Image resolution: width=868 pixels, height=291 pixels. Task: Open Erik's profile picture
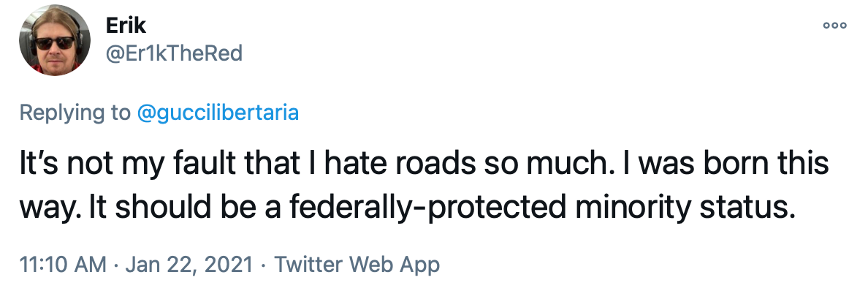click(55, 40)
